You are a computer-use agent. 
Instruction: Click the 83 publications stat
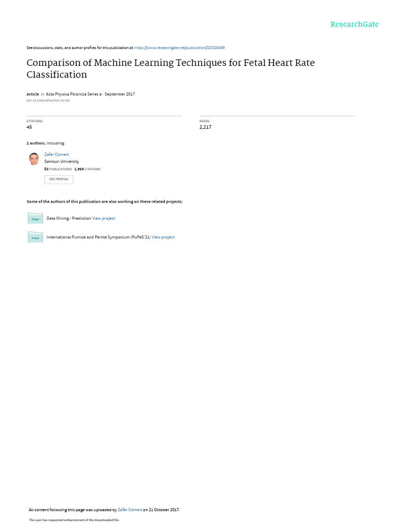[58, 169]
